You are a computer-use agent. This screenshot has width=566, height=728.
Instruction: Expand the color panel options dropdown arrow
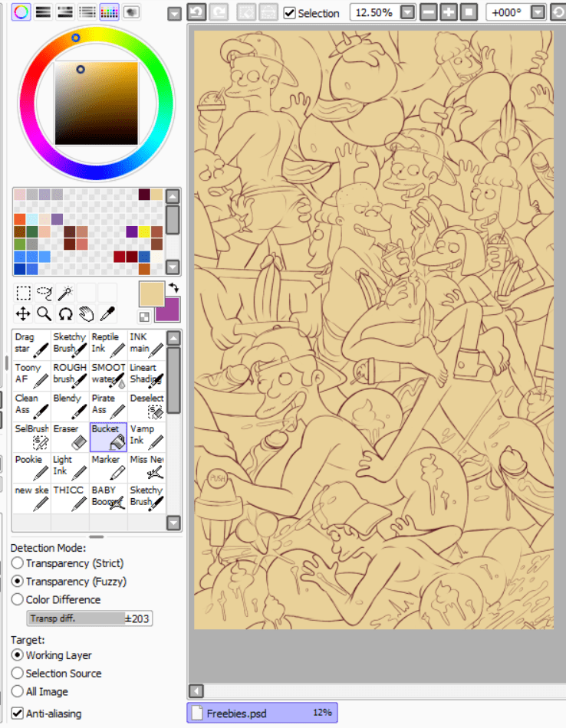click(174, 13)
